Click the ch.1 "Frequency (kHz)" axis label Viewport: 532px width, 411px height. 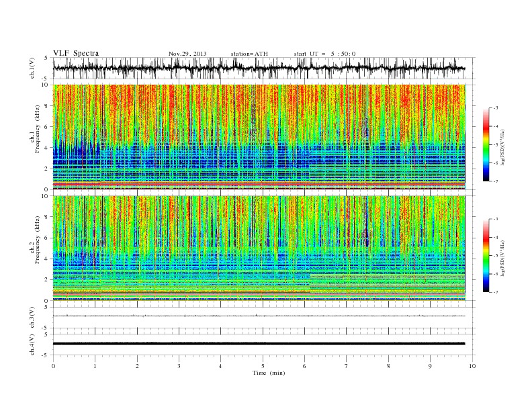pos(38,129)
